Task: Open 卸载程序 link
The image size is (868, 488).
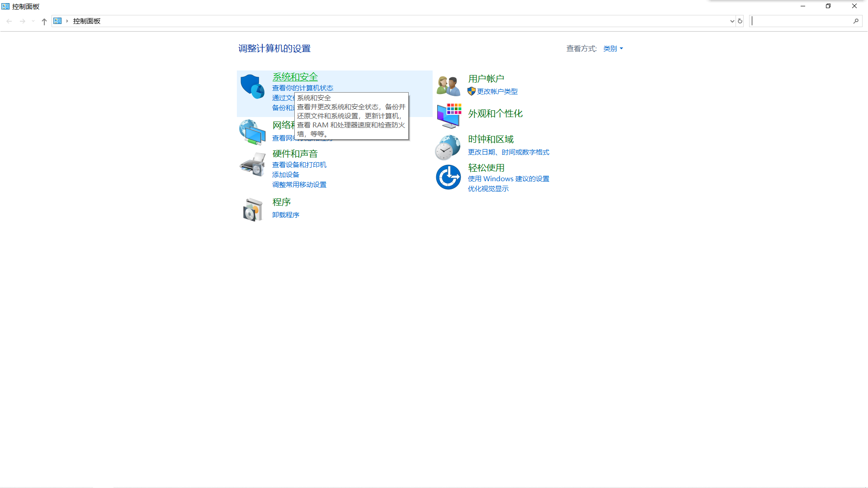Action: [285, 215]
